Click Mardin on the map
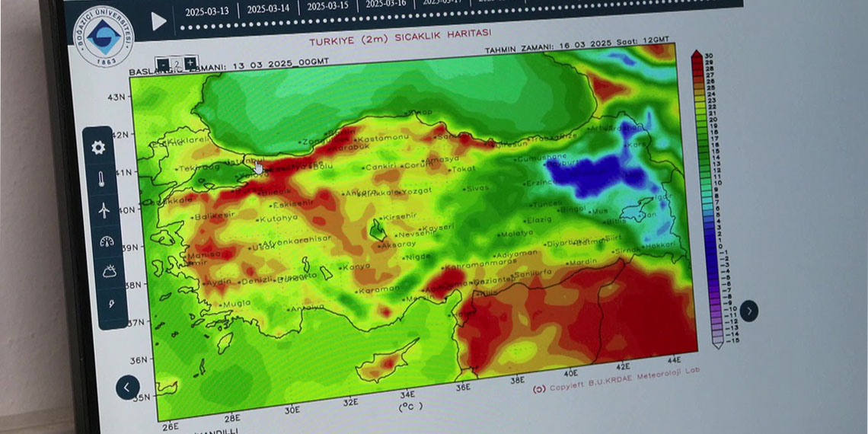 [582, 262]
